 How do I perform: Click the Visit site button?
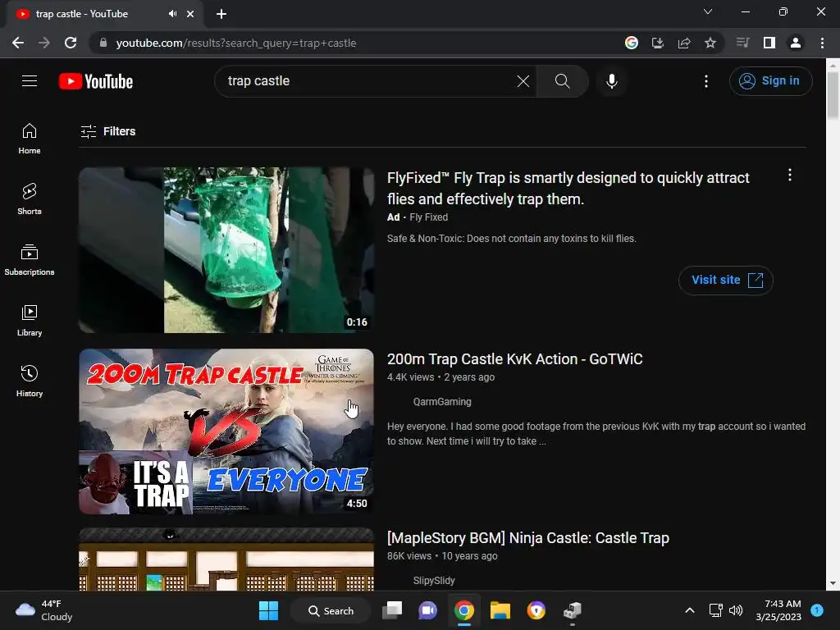point(725,281)
